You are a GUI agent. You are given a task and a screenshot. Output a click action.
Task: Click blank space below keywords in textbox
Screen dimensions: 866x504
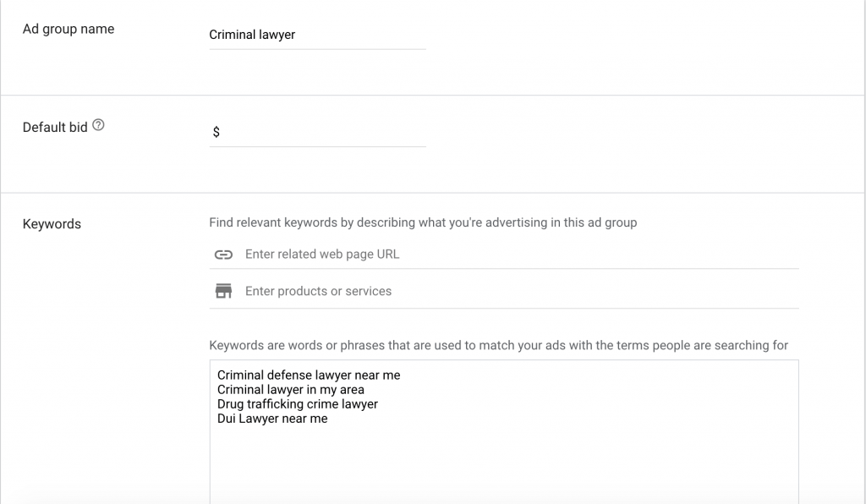pos(503,461)
